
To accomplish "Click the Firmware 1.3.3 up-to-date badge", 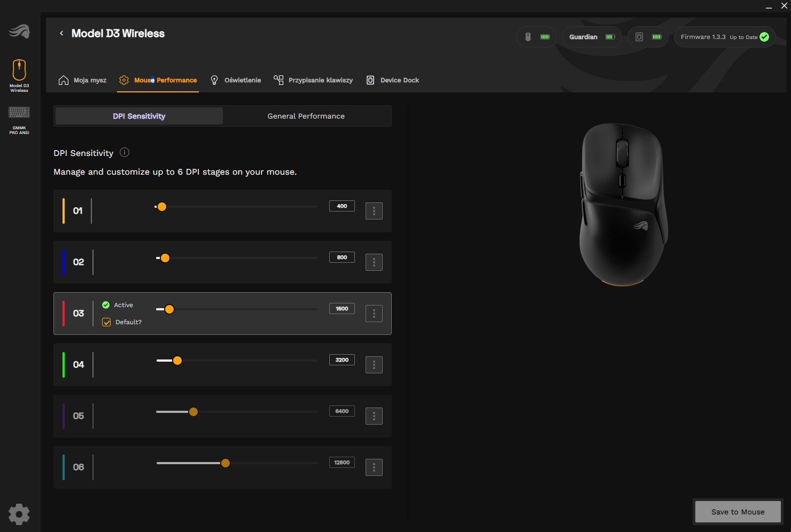I will [x=724, y=37].
